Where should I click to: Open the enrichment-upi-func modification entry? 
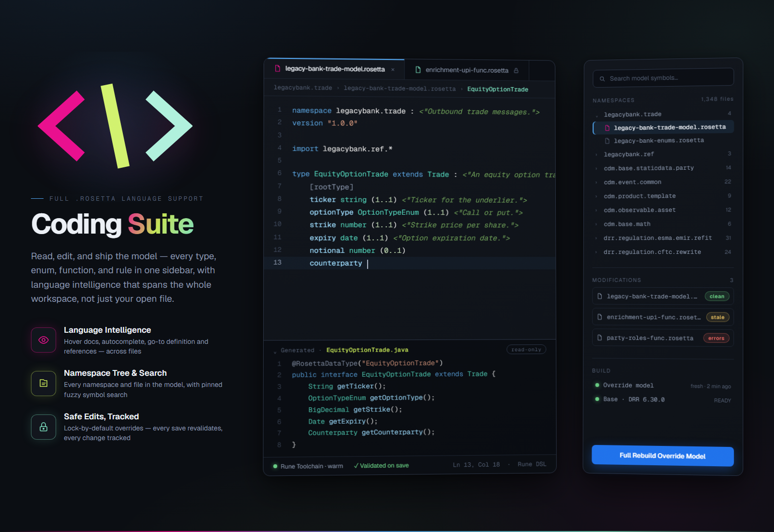point(663,317)
